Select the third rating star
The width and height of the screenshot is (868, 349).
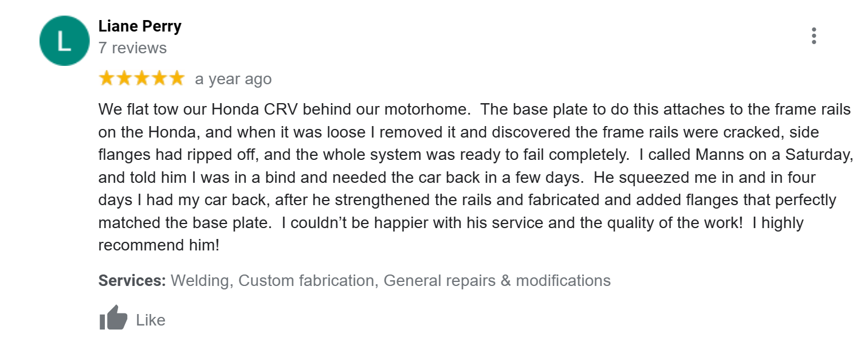(142, 79)
